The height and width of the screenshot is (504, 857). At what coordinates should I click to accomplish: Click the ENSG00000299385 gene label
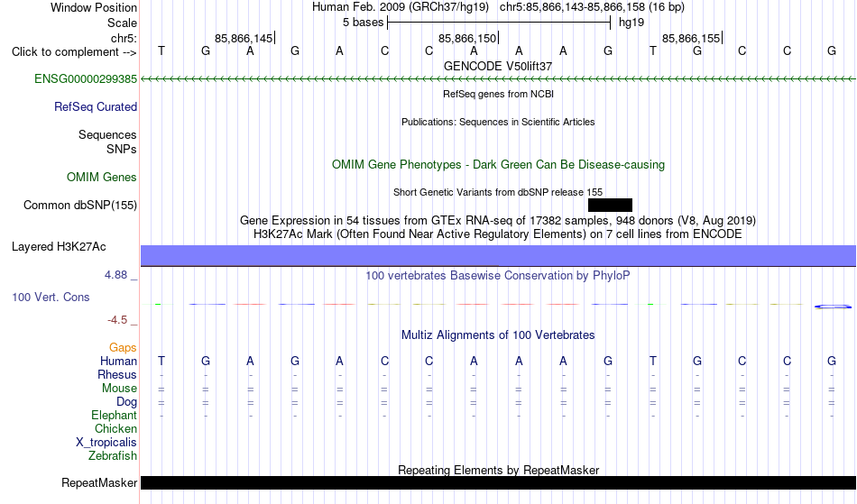click(x=86, y=79)
